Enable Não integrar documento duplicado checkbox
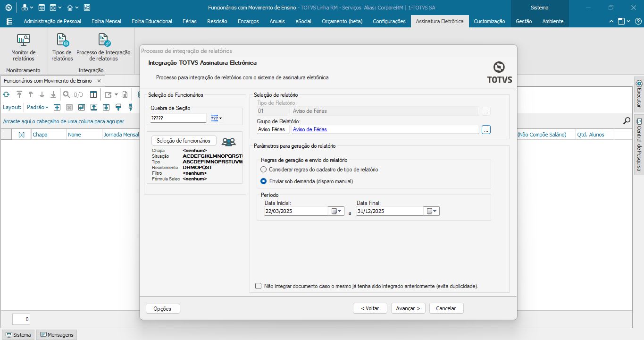This screenshot has height=340, width=644. 258,286
